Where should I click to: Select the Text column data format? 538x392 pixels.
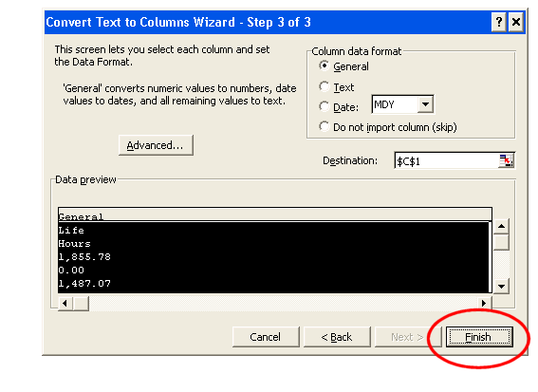(x=324, y=86)
